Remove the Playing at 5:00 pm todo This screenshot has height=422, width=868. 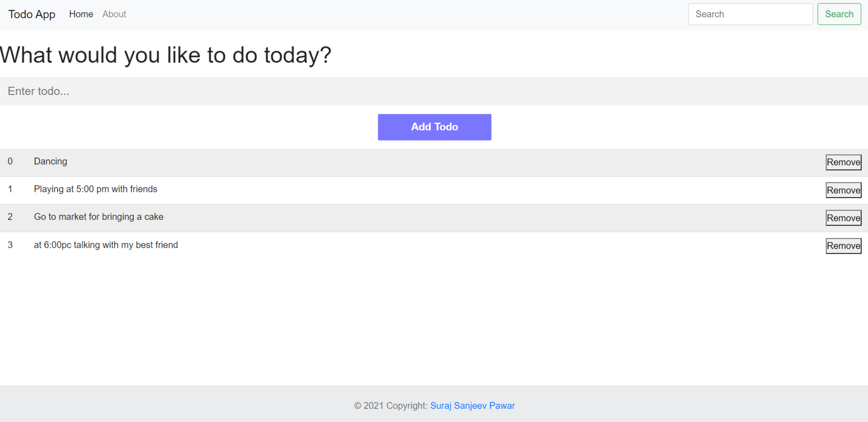point(843,190)
